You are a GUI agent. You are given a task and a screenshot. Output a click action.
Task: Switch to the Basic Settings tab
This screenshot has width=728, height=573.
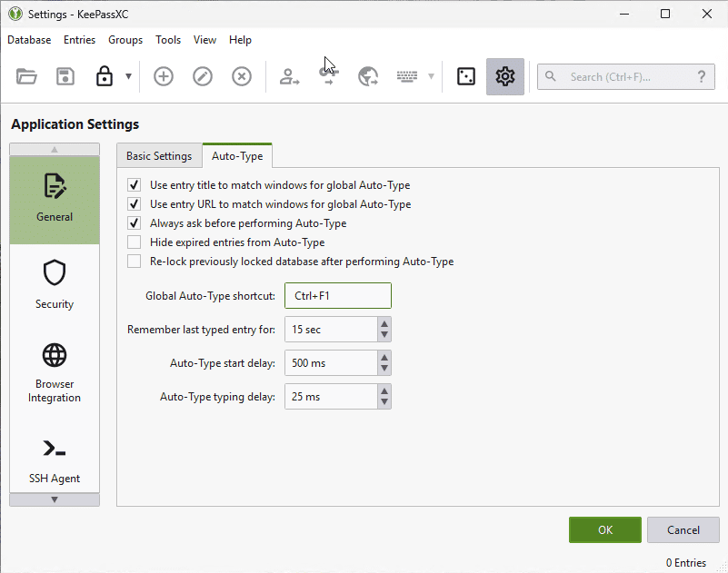(159, 156)
